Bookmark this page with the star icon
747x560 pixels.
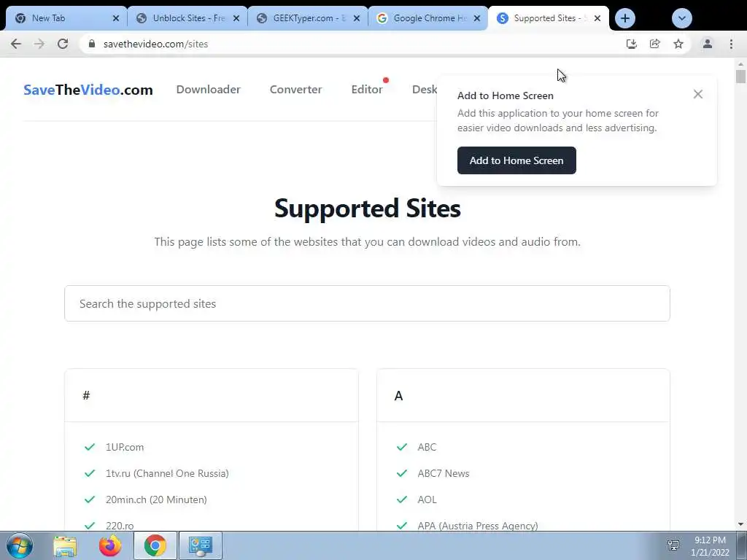coord(678,44)
